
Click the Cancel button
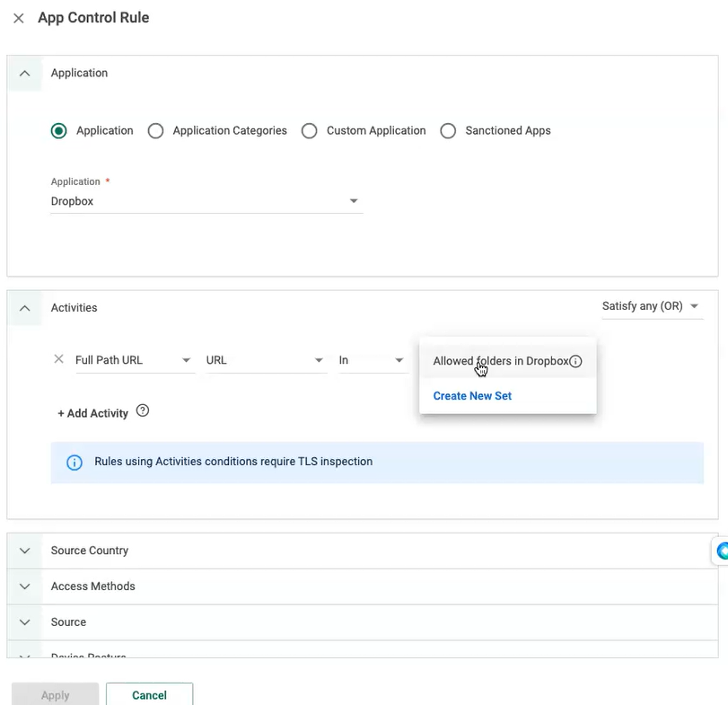click(149, 693)
